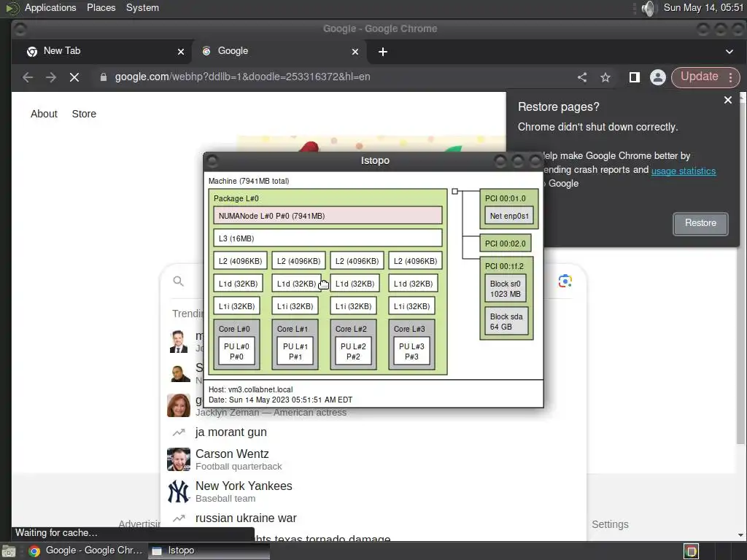This screenshot has height=560, width=747.
Task: Search by image with Google Lens icon
Action: click(565, 281)
